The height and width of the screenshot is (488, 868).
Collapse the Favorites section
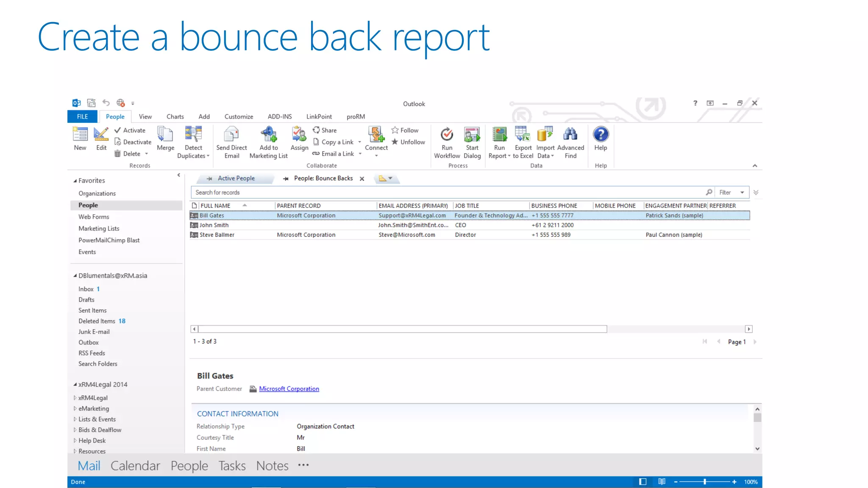pyautogui.click(x=75, y=181)
